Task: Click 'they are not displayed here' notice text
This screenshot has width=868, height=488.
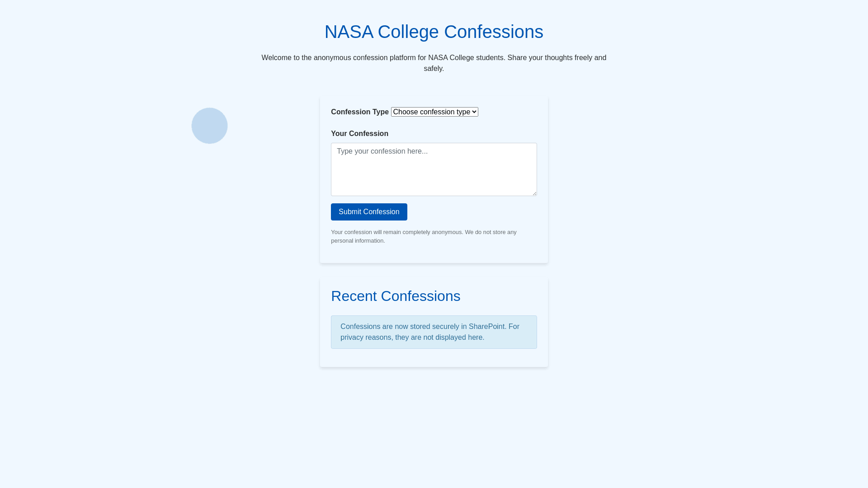Action: (x=439, y=338)
